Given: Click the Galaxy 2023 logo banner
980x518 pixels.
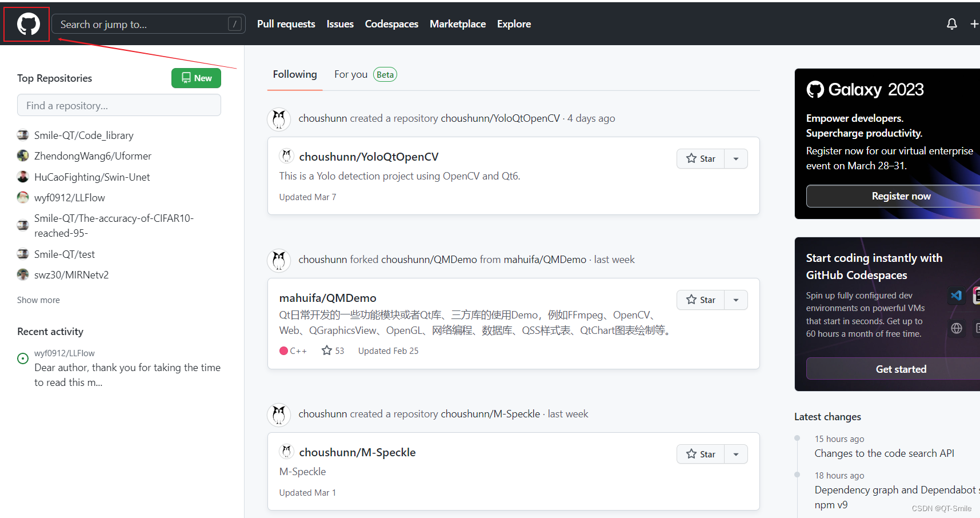Looking at the screenshot, I should 865,90.
